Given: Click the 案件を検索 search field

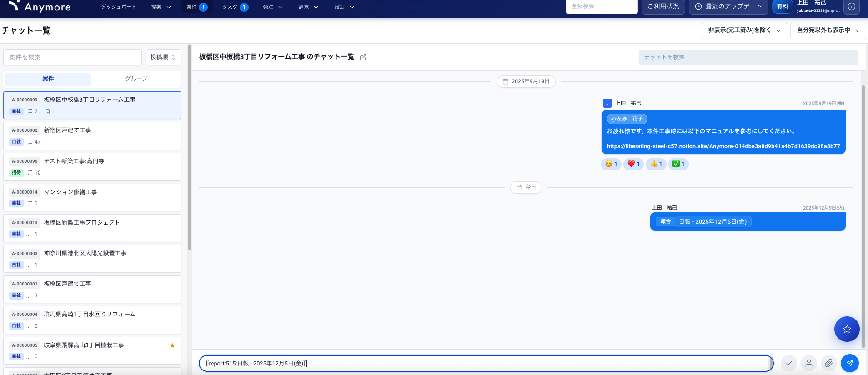Looking at the screenshot, I should [73, 57].
